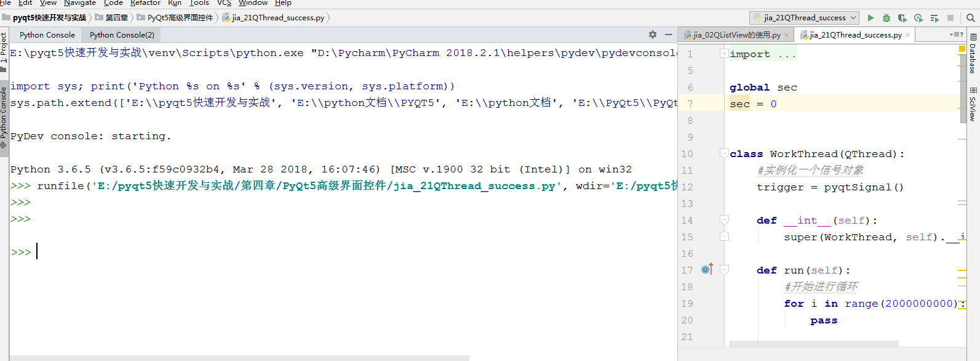
Task: Open the console settings gear icon
Action: click(653, 34)
